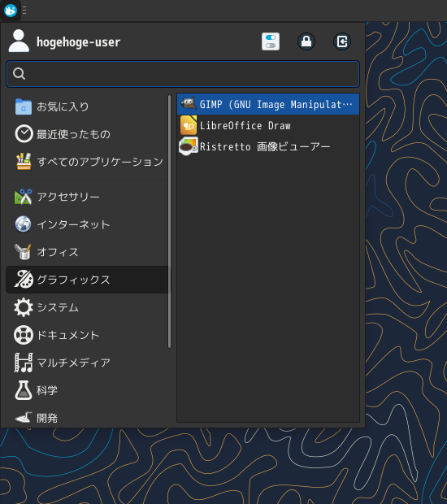Click the lock screen padlock icon

pyautogui.click(x=306, y=41)
